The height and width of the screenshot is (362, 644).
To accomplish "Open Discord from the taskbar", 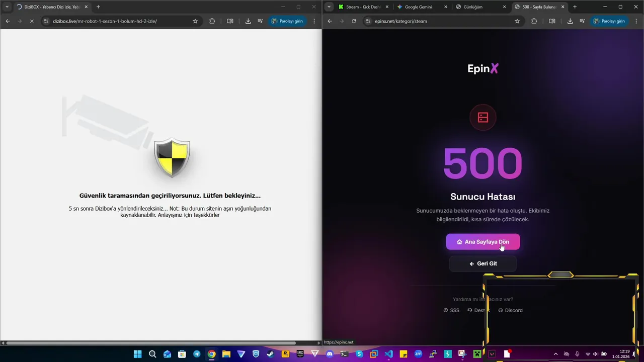I will click(x=330, y=354).
